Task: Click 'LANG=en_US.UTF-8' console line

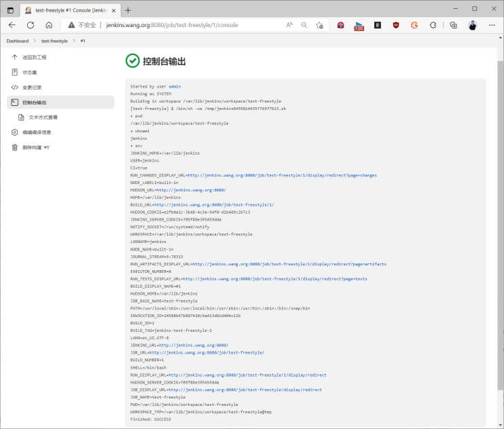Action: [x=149, y=338]
